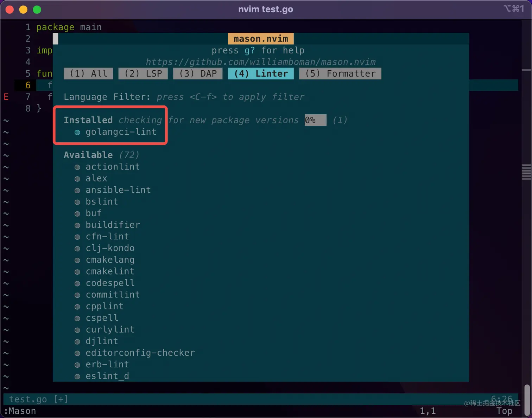532x418 pixels.
Task: Open the (5) Formatter tab
Action: pyautogui.click(x=340, y=73)
